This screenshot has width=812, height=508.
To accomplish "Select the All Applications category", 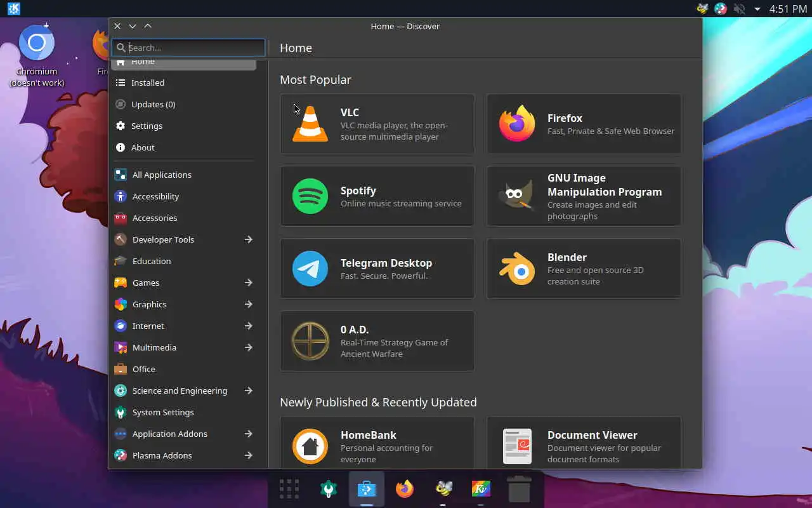I will pos(184,175).
